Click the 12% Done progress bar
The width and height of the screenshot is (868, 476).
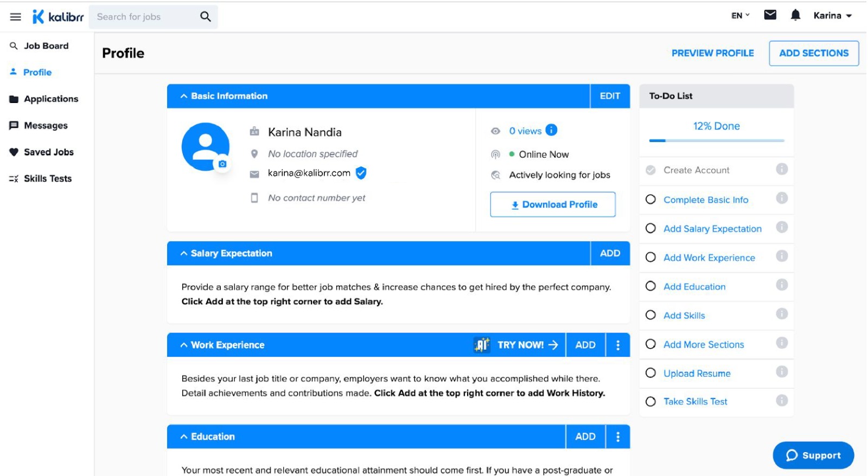716,140
